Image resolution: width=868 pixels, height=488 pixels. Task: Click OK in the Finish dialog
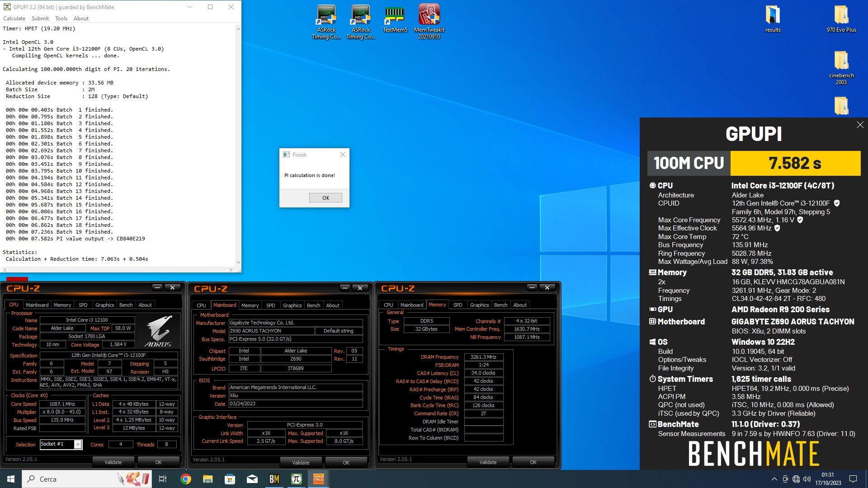pos(325,198)
